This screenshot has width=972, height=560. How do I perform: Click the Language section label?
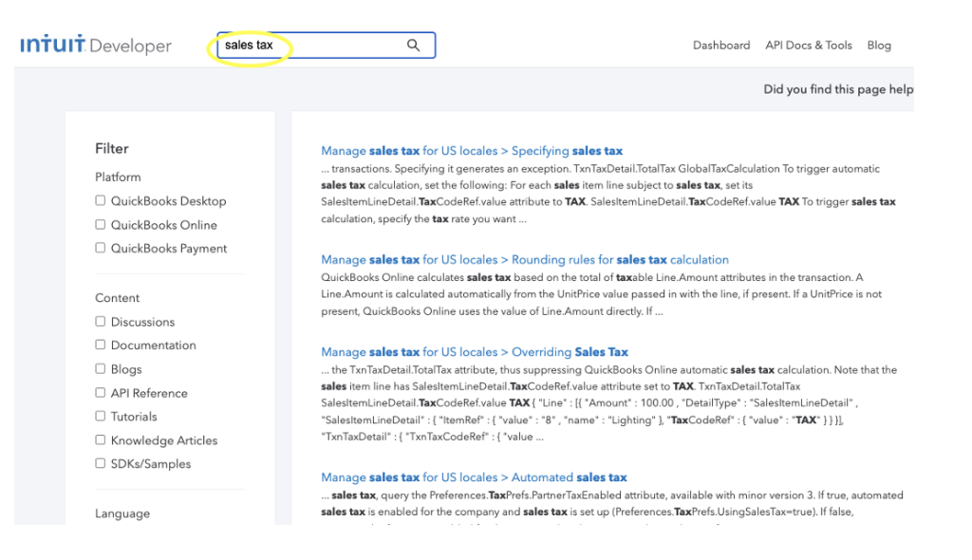122,513
